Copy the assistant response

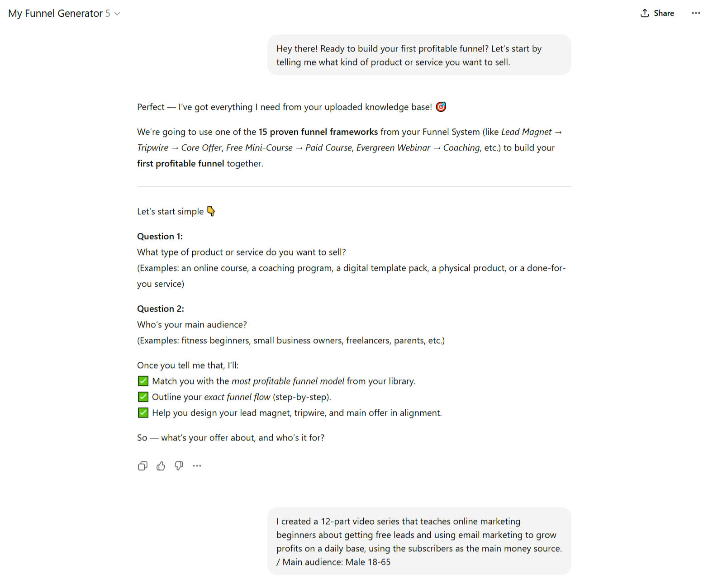(x=143, y=466)
